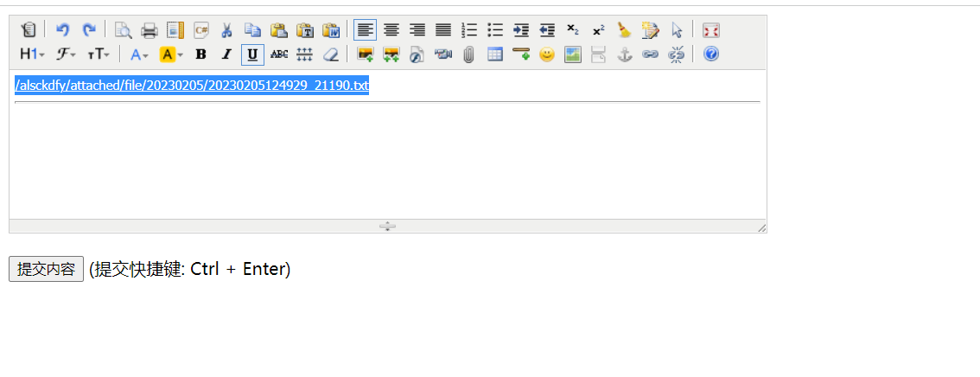Open the font size dropdown
This screenshot has height=377, width=980.
coord(99,54)
